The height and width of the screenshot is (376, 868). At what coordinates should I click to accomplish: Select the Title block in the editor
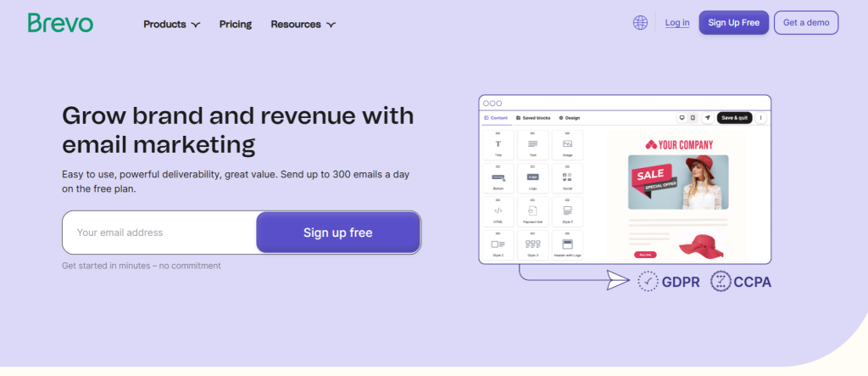[x=498, y=146]
